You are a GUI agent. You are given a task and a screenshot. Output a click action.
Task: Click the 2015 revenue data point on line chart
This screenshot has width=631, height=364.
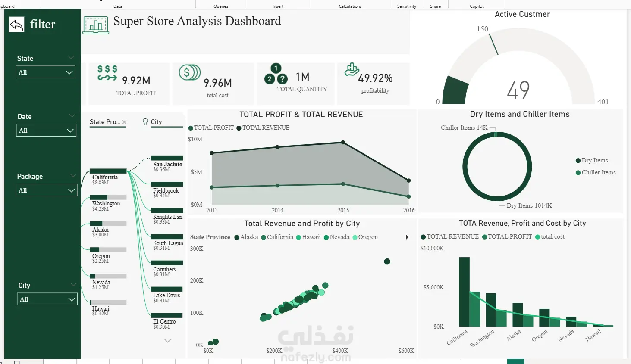343,142
